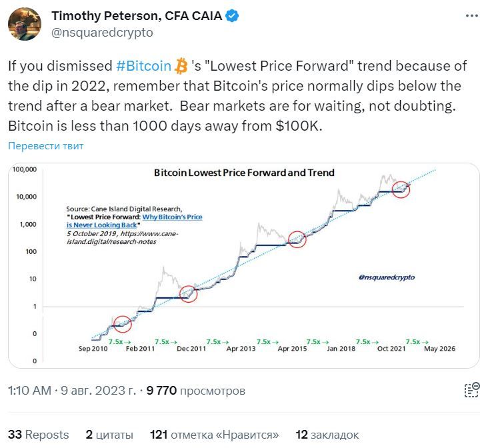Click the "Why Bitcoin's Price" link in chart
This screenshot has width=488, height=448.
click(172, 217)
